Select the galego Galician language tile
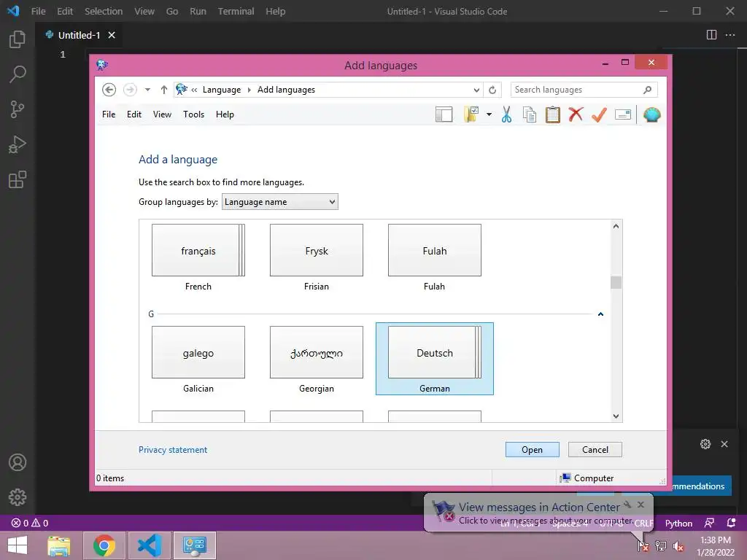747x560 pixels. 198,359
